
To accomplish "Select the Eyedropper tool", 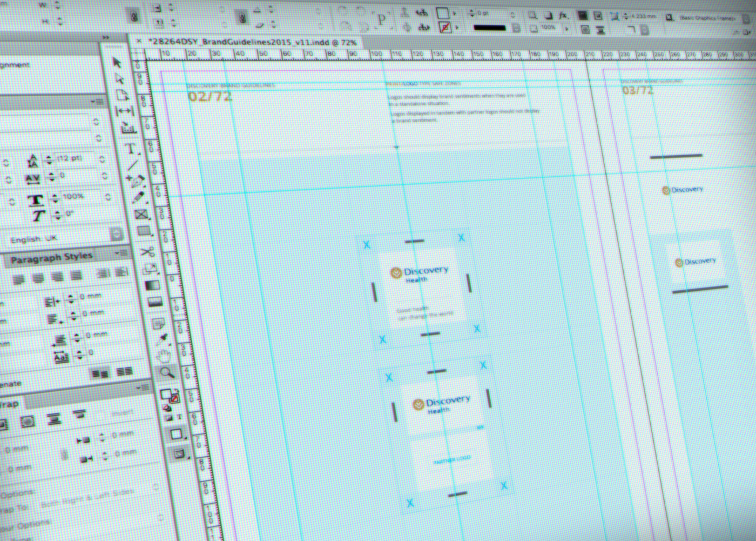I will [161, 339].
